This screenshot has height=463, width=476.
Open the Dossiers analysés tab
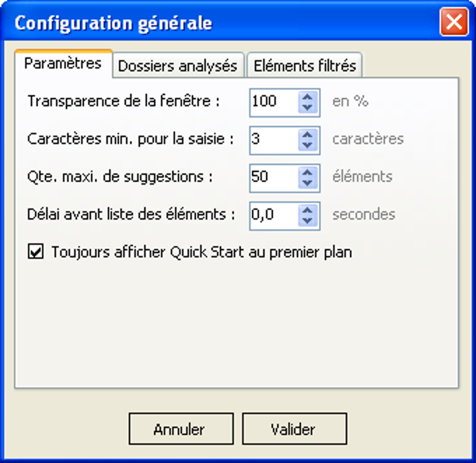click(x=178, y=66)
